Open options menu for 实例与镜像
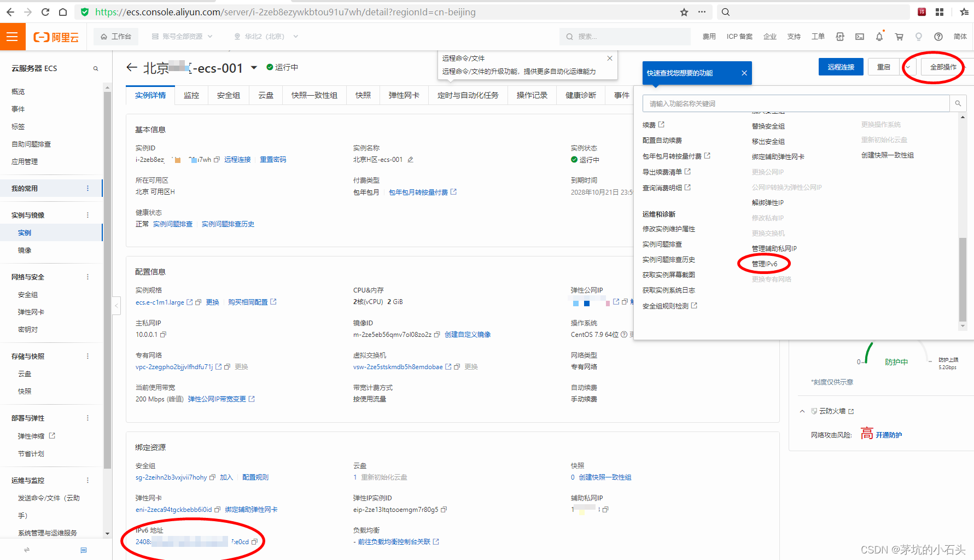 pos(88,215)
